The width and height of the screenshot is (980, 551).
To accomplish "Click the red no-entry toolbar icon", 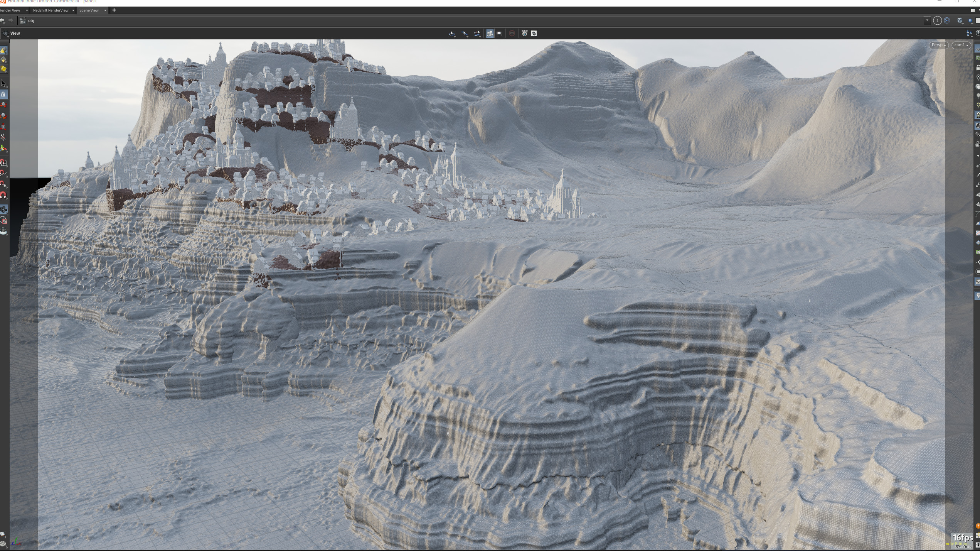I will click(512, 34).
